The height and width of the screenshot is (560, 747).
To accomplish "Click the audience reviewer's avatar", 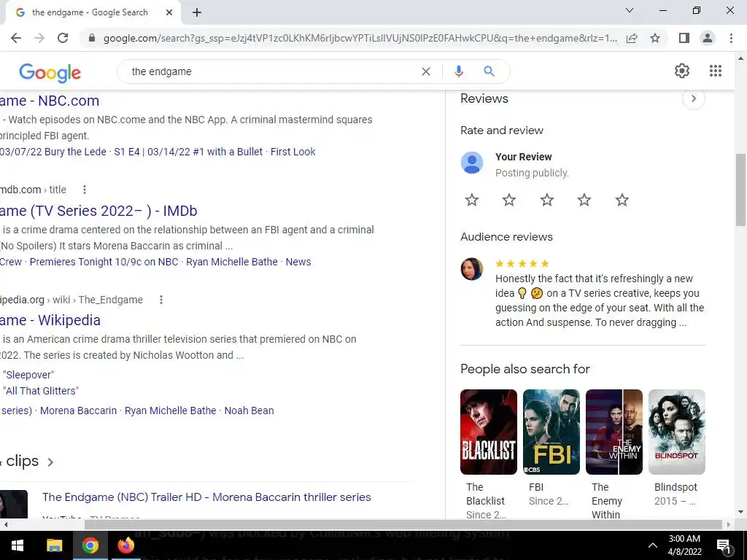I will coord(472,269).
